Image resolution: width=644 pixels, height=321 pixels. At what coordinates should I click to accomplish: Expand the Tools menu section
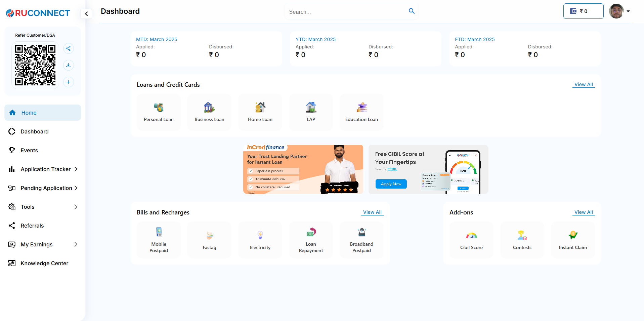click(x=76, y=207)
